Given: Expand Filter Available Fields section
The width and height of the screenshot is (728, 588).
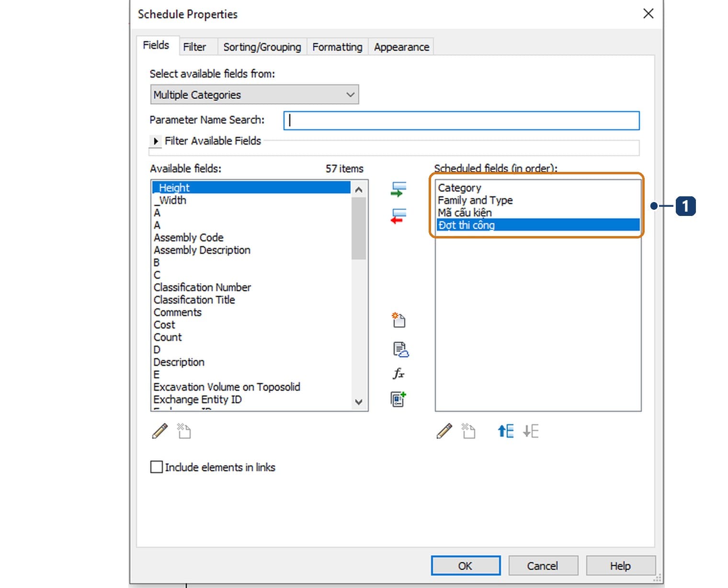Looking at the screenshot, I should [156, 141].
